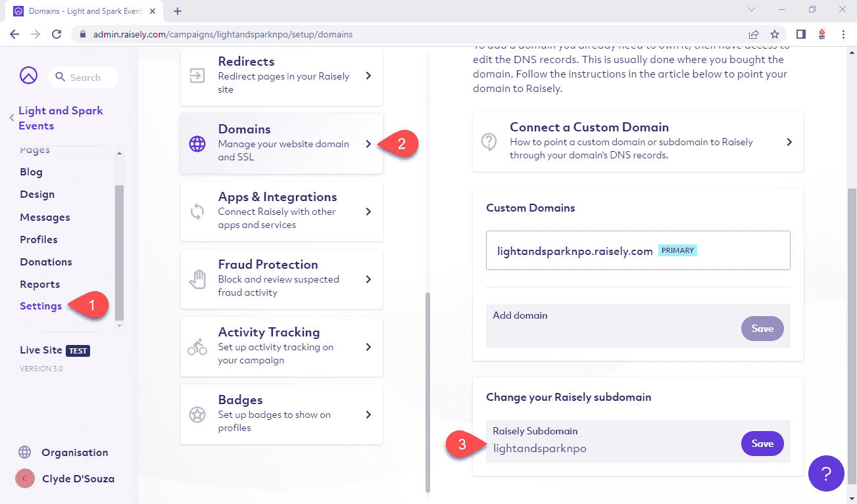The height and width of the screenshot is (504, 857).
Task: Open Reports in the sidebar
Action: [39, 284]
